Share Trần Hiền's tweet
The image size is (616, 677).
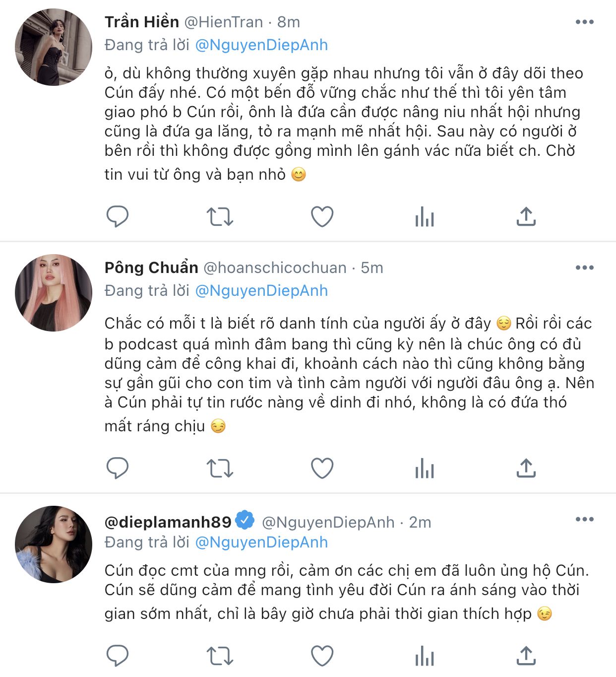pos(526,217)
